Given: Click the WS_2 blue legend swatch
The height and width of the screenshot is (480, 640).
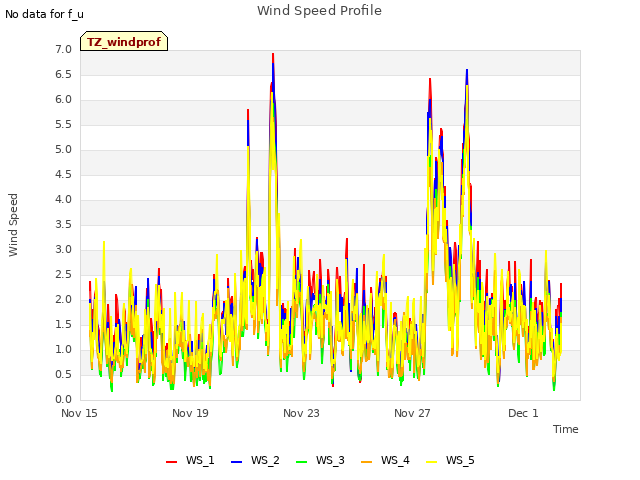Looking at the screenshot, I should click(236, 461).
